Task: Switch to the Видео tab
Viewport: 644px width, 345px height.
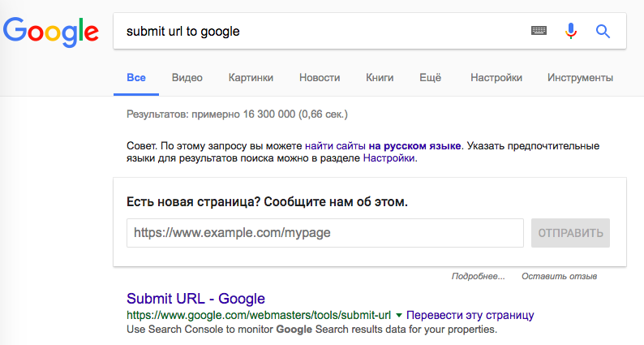Action: tap(187, 78)
